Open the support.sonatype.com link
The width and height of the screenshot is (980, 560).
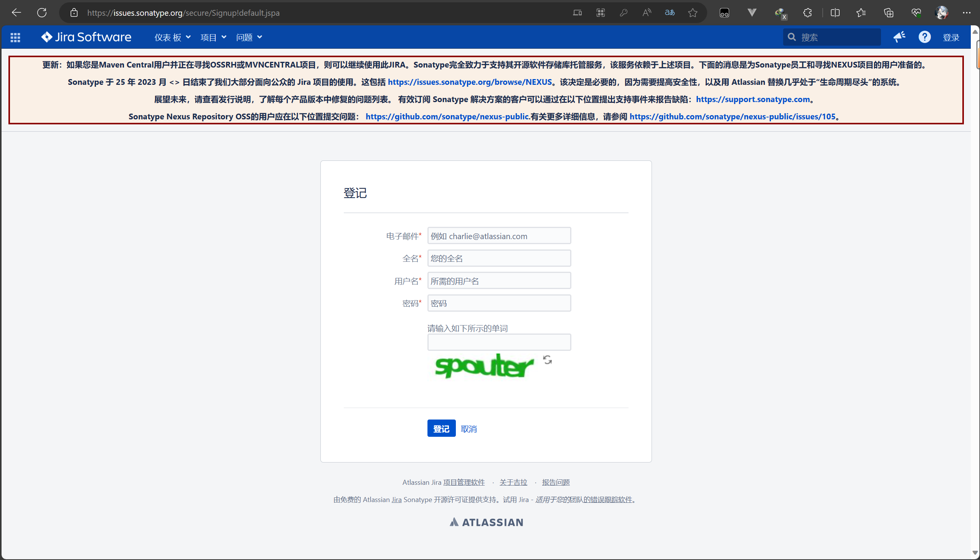coord(752,99)
